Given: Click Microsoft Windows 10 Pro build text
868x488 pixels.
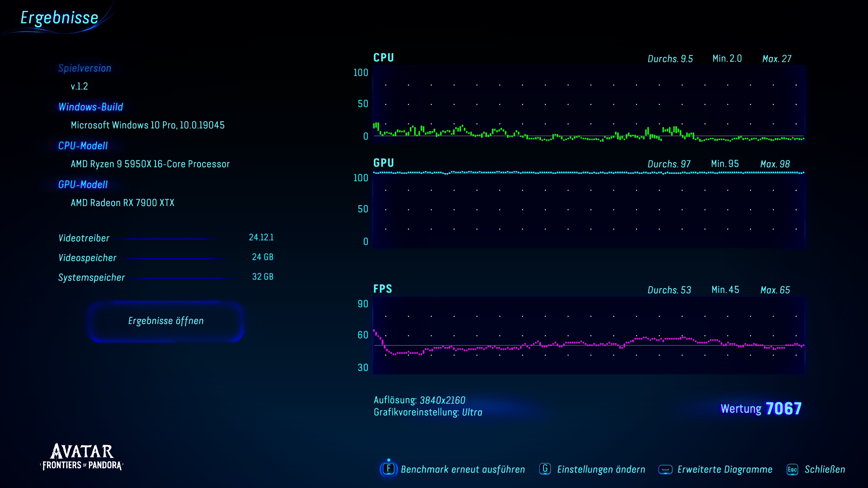Looking at the screenshot, I should (148, 125).
